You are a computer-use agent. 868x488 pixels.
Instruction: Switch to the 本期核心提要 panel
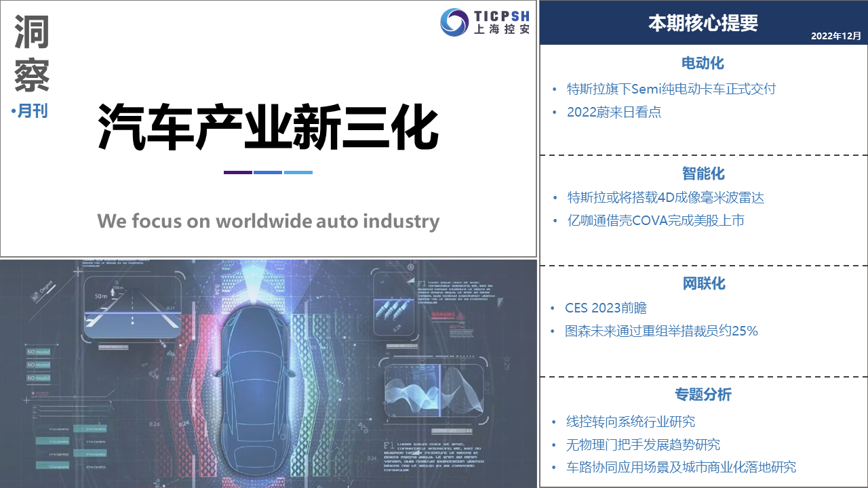coord(703,21)
